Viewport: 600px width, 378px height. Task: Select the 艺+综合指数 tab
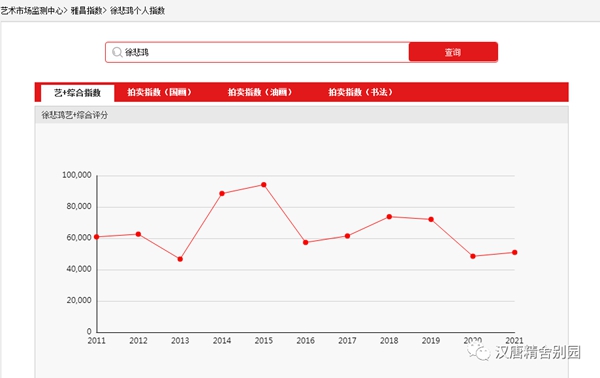pos(77,93)
